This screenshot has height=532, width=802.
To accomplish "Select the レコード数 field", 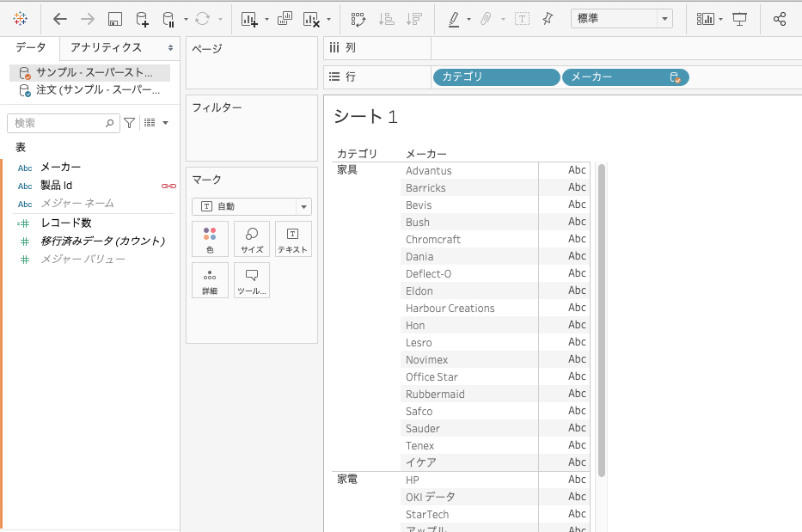I will tap(66, 223).
